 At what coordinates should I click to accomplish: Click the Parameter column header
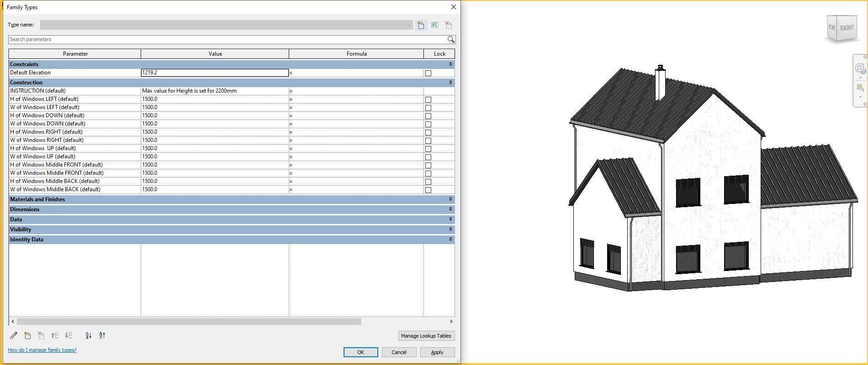point(75,54)
